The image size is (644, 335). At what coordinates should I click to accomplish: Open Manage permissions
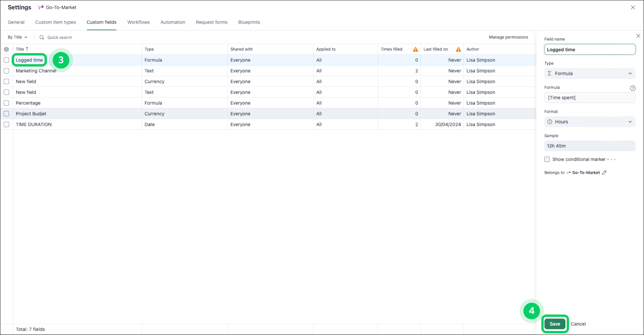(509, 37)
